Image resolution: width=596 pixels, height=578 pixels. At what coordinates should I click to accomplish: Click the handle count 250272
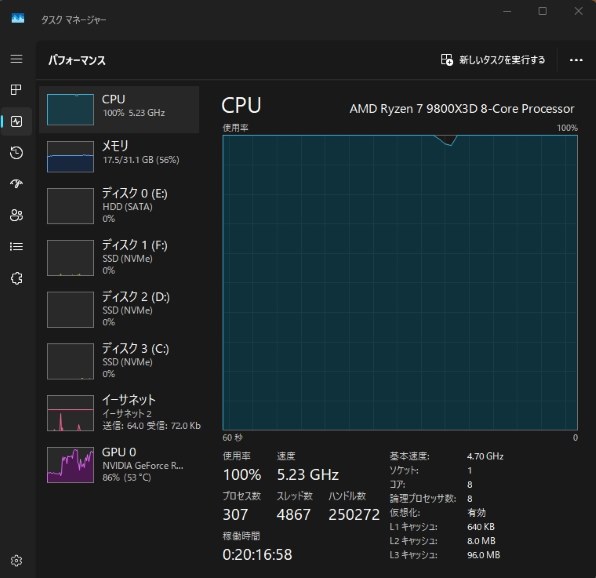(354, 515)
